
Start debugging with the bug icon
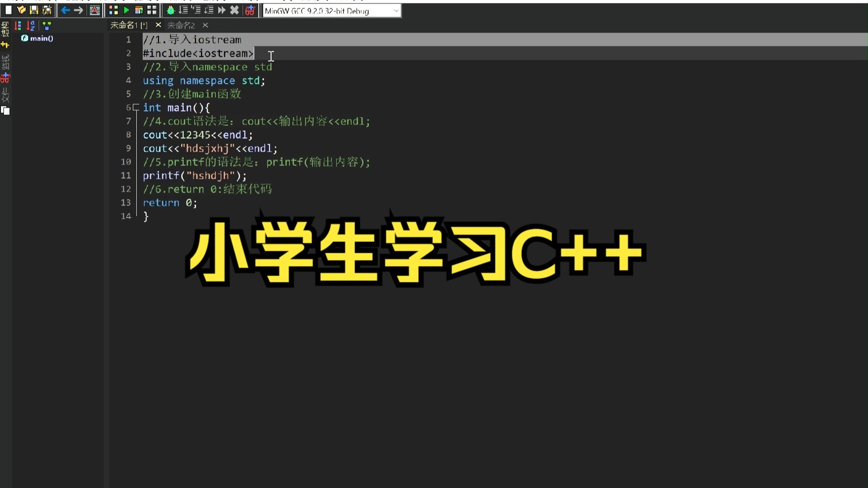pyautogui.click(x=170, y=10)
